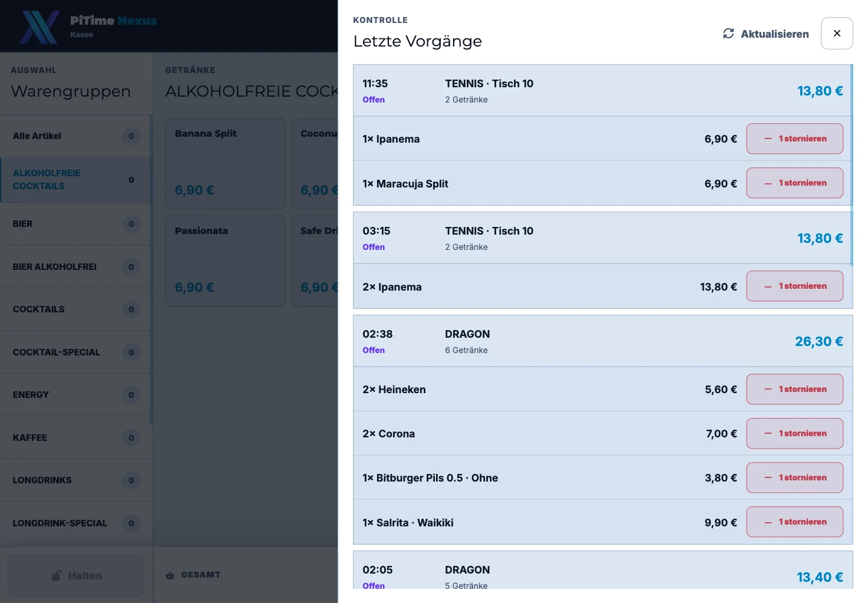Add Banana Split article
Viewport: 868px width, 603px height.
tap(225, 164)
